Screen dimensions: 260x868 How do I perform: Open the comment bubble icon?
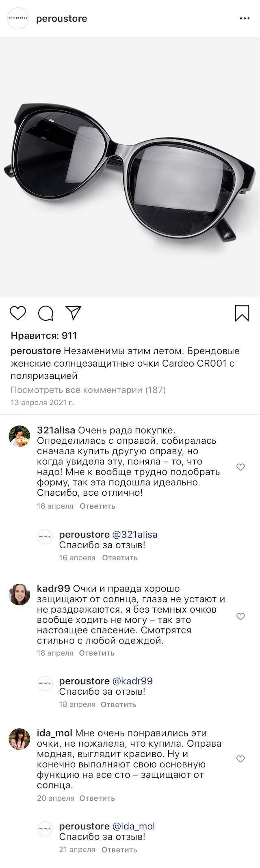[x=46, y=313]
